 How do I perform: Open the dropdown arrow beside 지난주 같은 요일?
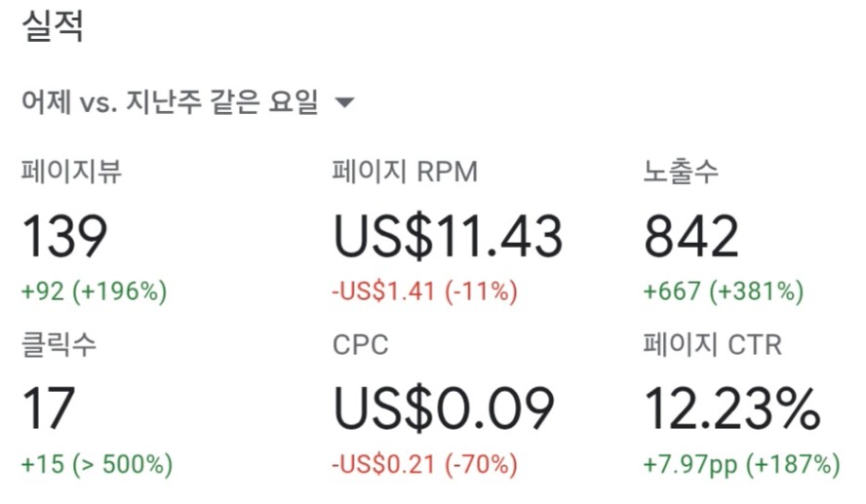pos(344,102)
